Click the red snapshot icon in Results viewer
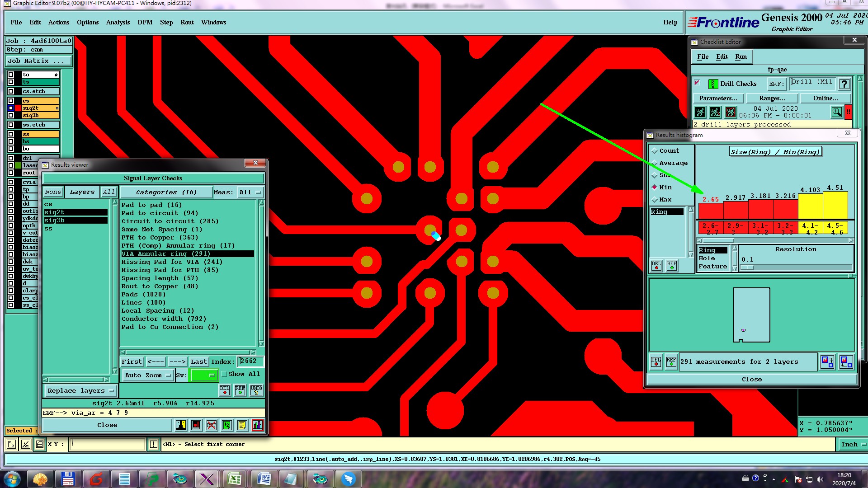Image resolution: width=868 pixels, height=488 pixels. (196, 425)
